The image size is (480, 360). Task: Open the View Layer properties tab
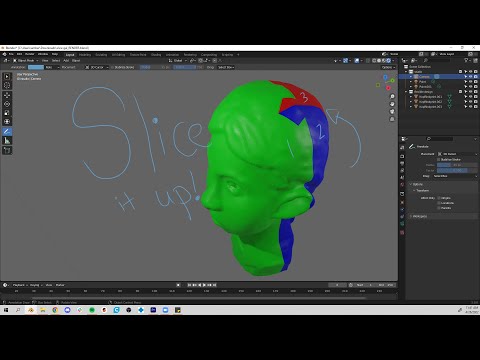tap(402, 170)
